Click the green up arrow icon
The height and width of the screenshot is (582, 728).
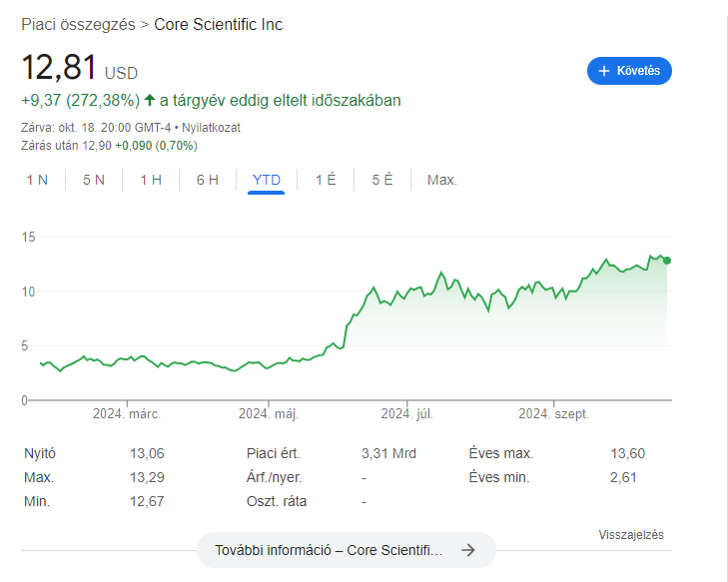tap(150, 100)
